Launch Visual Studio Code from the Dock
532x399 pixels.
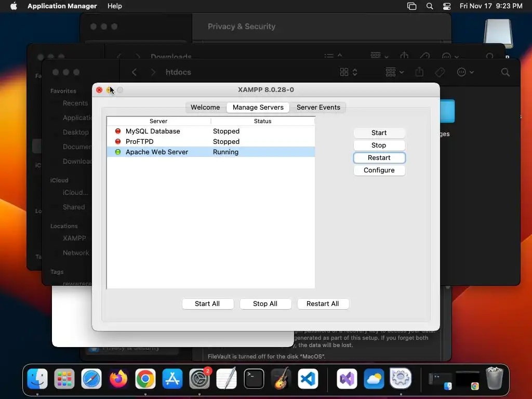click(308, 379)
